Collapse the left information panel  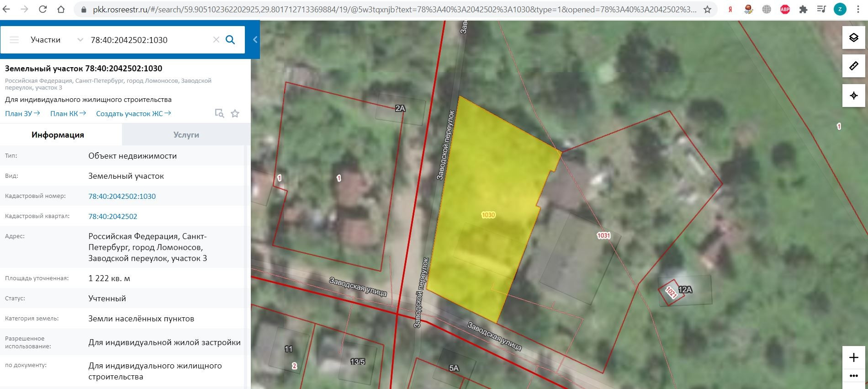tap(255, 40)
